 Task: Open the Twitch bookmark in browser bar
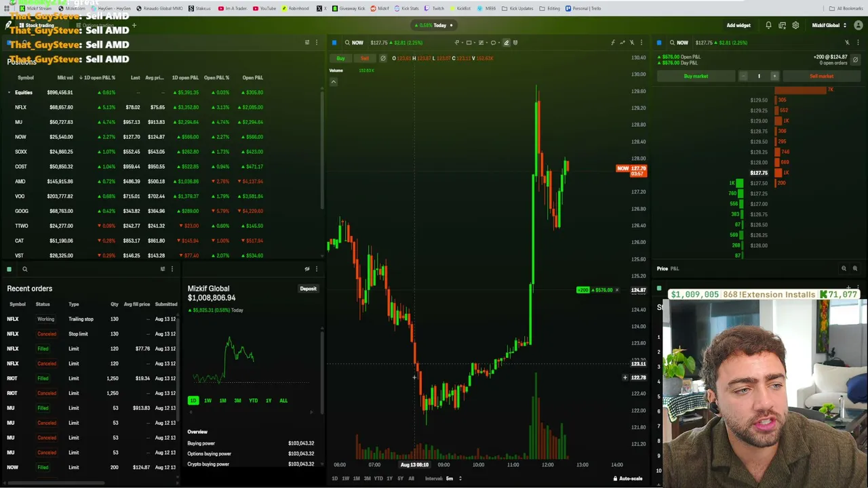[x=435, y=8]
